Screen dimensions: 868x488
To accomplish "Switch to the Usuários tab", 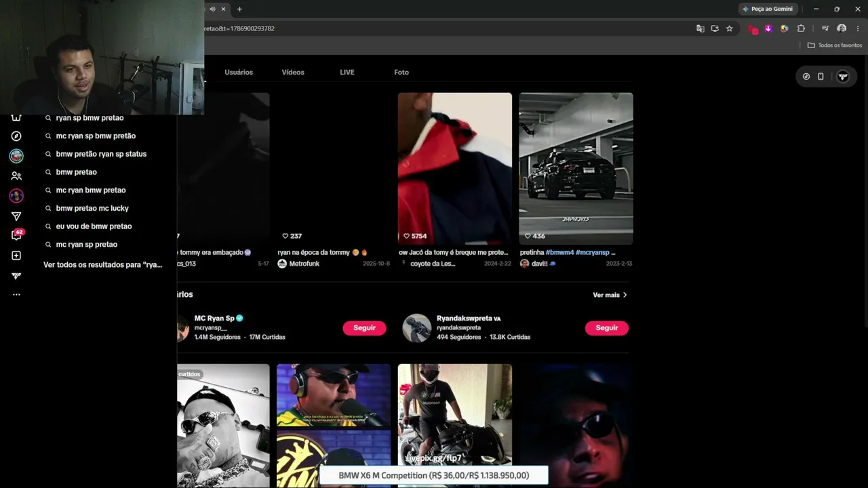I will tap(239, 73).
